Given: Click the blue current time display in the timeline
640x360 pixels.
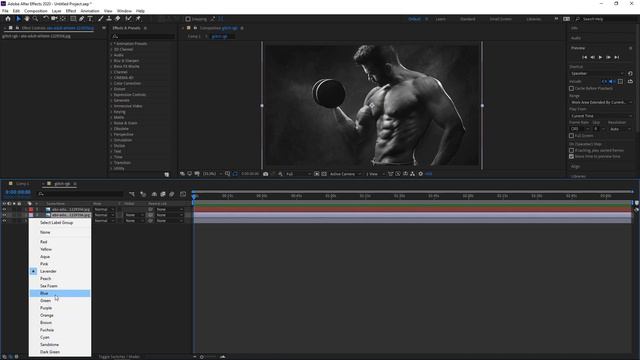Looking at the screenshot, I should click(x=18, y=192).
